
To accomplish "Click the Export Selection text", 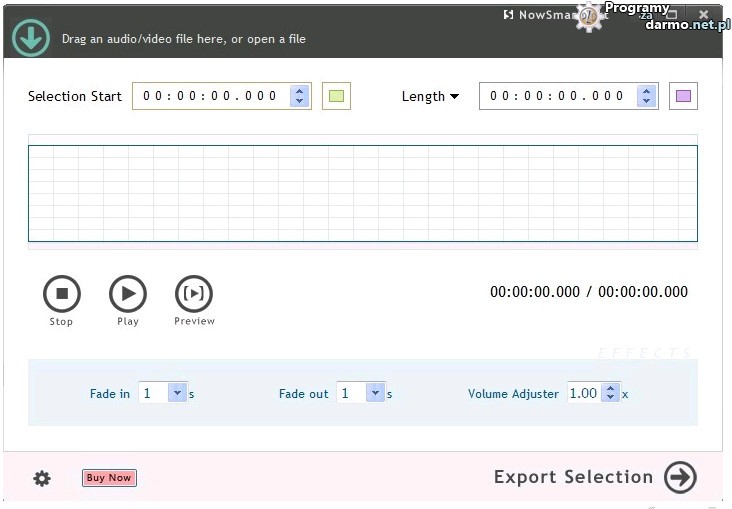I will coord(573,477).
